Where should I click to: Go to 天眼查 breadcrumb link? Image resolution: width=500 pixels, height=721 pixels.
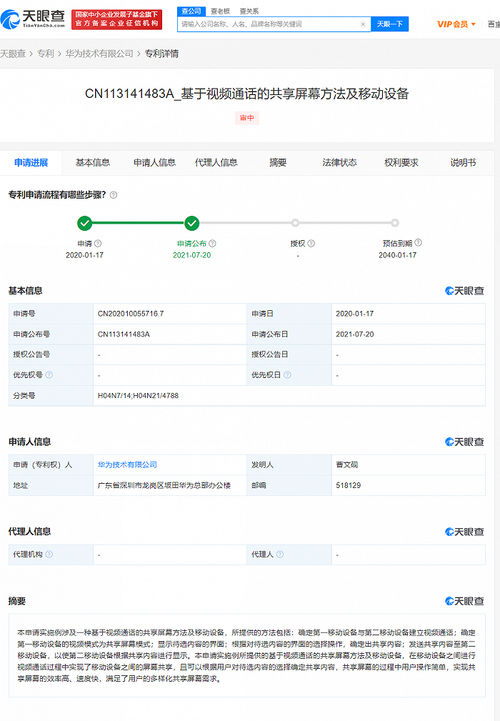(13, 54)
